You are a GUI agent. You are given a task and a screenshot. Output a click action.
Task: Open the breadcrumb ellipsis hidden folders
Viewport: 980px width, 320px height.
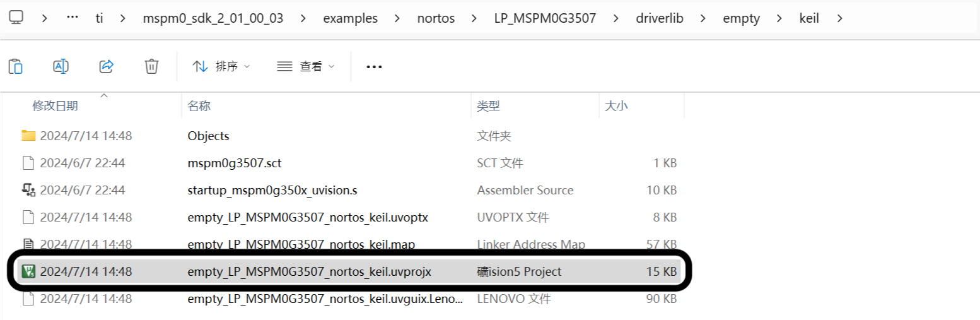tap(73, 18)
